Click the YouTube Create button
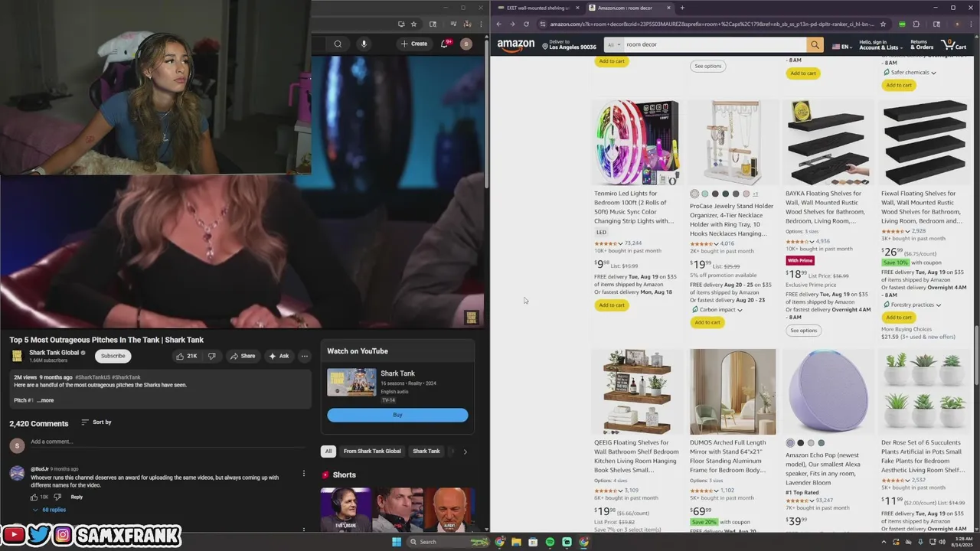The image size is (980, 551). (x=414, y=44)
